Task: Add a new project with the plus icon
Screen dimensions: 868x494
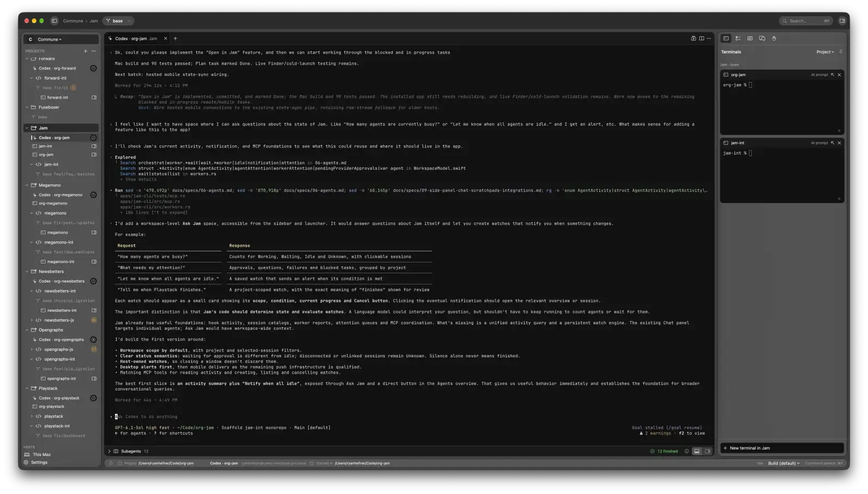Action: coord(85,51)
